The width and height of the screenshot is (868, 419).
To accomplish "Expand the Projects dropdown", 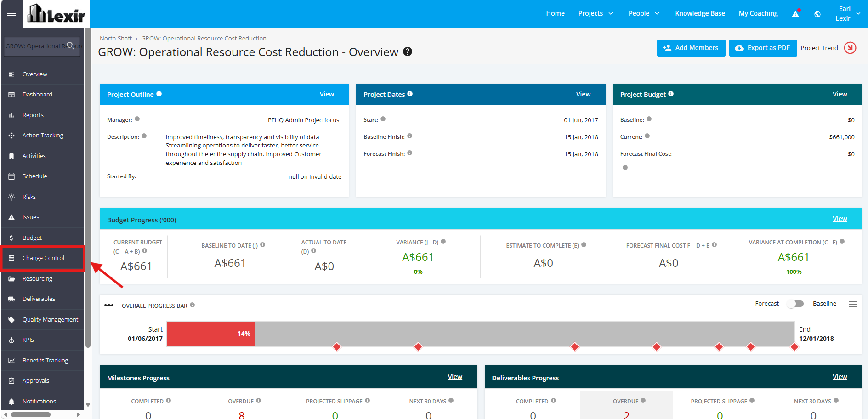I will pos(596,13).
